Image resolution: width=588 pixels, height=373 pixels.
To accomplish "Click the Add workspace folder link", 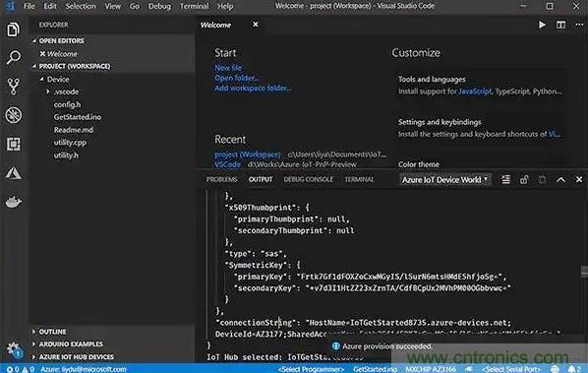I will coord(253,89).
